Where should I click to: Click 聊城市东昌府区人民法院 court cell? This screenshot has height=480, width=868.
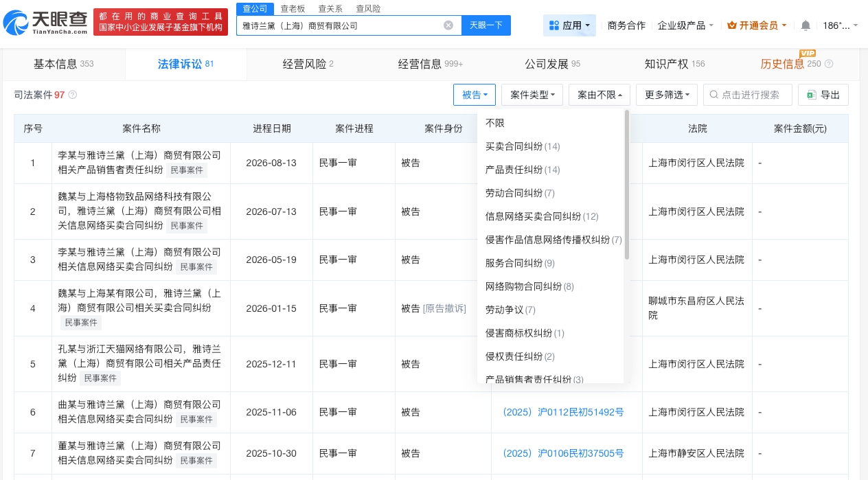pos(696,308)
